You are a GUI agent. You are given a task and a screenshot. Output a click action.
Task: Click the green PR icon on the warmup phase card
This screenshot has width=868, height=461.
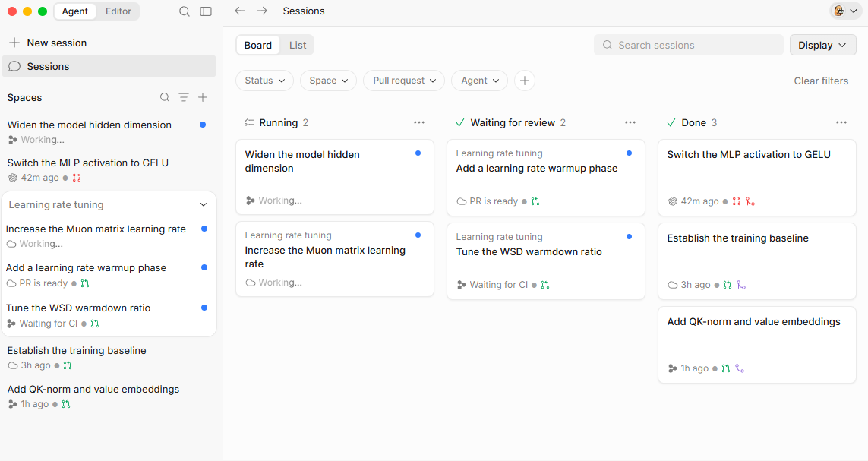pos(535,201)
